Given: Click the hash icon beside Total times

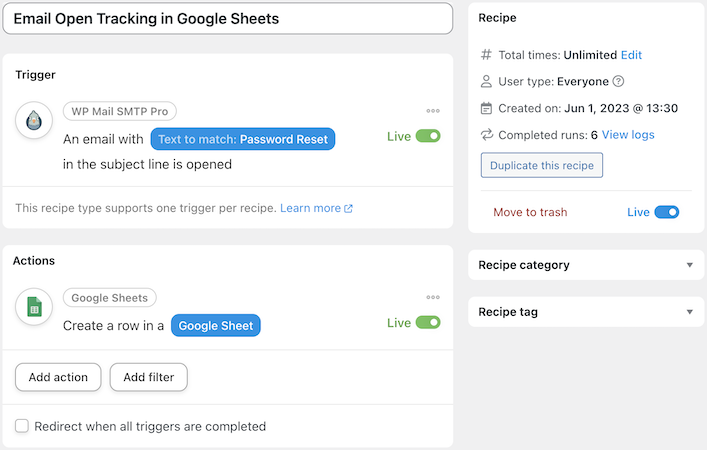Looking at the screenshot, I should point(486,55).
